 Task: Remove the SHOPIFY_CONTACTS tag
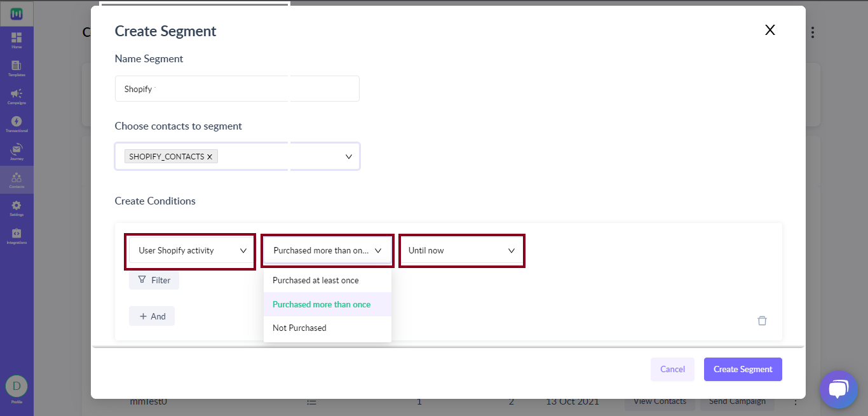click(210, 157)
